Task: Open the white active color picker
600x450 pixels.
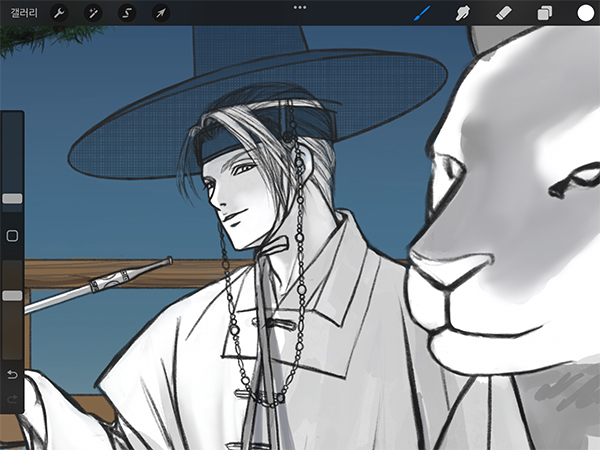Action: click(x=585, y=13)
